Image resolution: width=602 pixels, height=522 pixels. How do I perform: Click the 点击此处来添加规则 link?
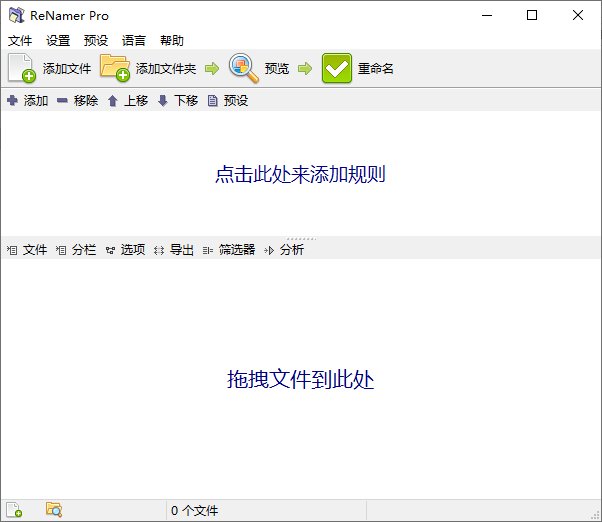click(300, 174)
